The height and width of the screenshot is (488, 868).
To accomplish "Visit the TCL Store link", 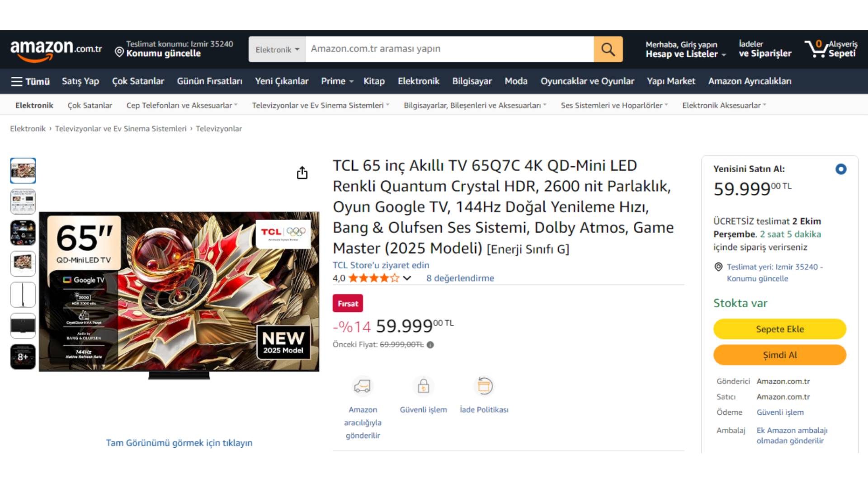I will pos(381,265).
